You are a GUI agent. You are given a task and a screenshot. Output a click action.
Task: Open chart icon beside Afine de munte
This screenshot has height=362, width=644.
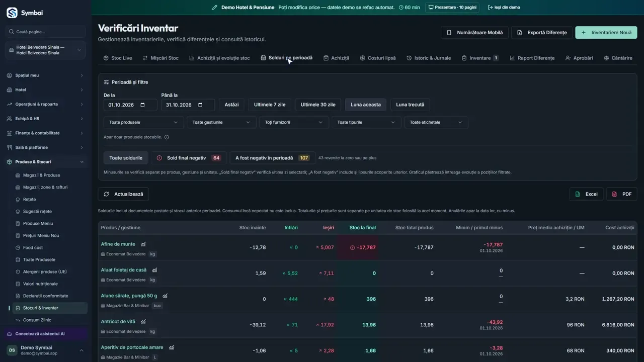click(x=143, y=244)
